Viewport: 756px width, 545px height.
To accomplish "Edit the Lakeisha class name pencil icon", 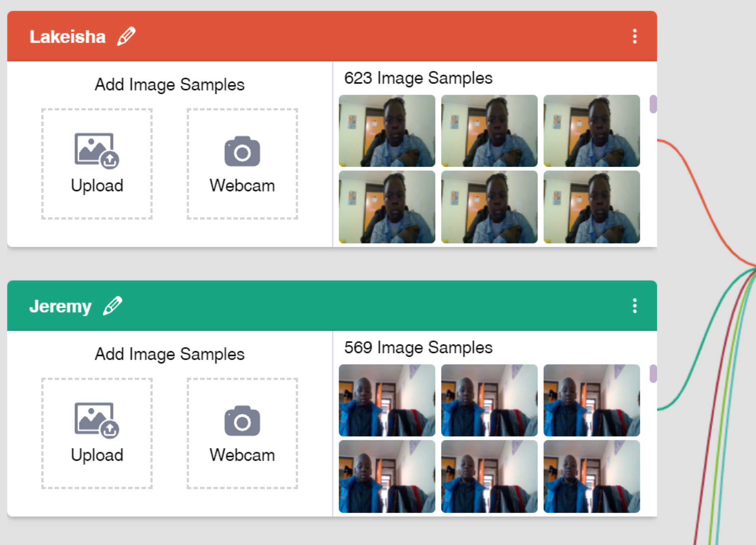I will [126, 36].
